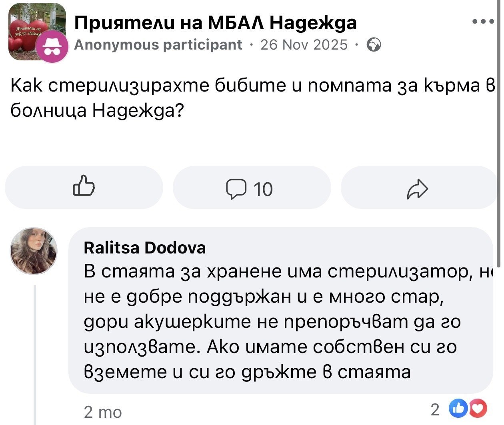Click the thumbs-up Like icon on the post
Screen dimensions: 504x425
point(84,186)
